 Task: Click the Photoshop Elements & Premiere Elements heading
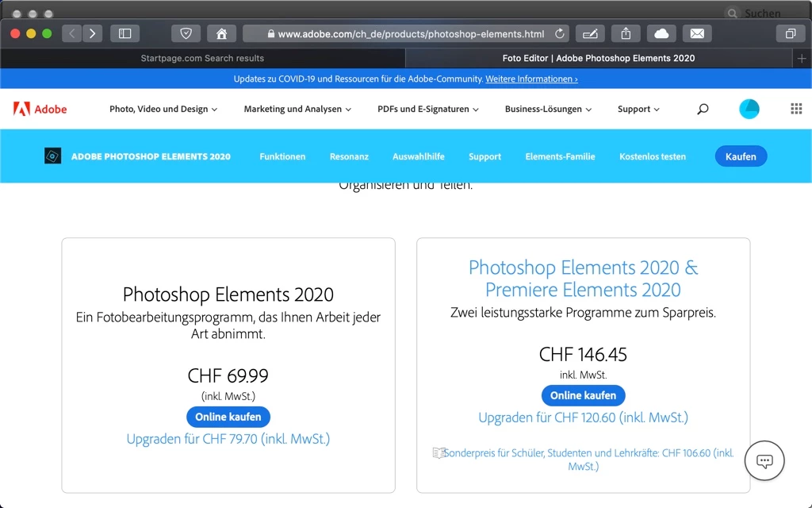click(x=583, y=279)
